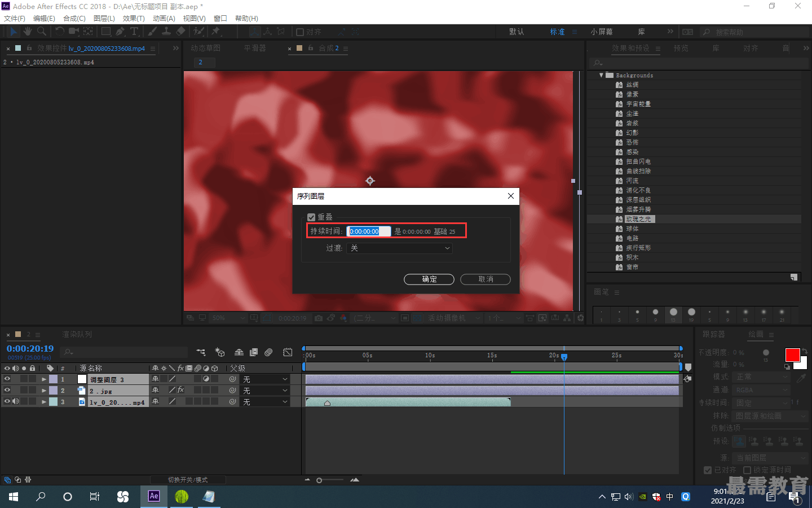
Task: Toggle the Draft 3D timeline button
Action: coord(220,352)
